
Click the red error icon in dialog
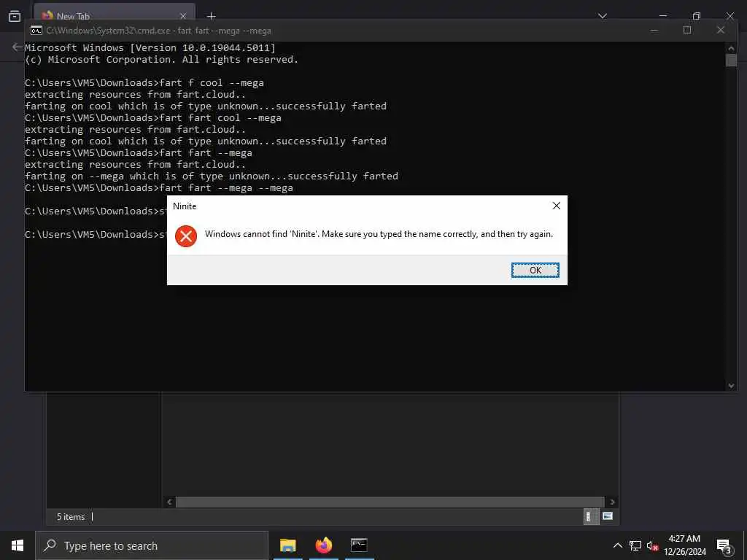(186, 236)
